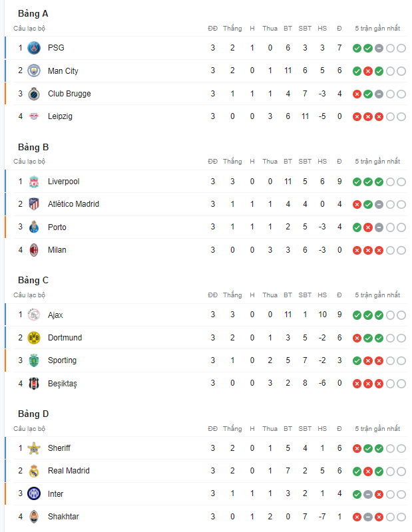Viewport: 412px width, 532px height.
Task: Select the Porto row
Action: tap(206, 227)
